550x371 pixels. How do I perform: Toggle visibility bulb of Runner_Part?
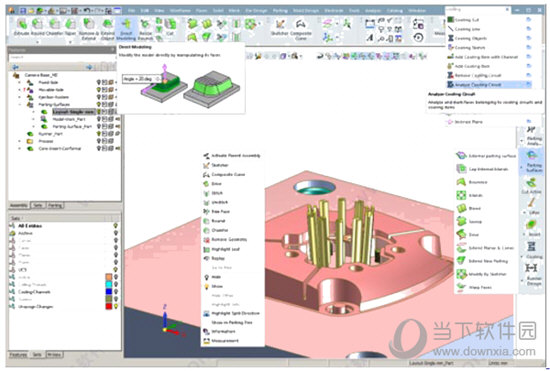pyautogui.click(x=99, y=134)
